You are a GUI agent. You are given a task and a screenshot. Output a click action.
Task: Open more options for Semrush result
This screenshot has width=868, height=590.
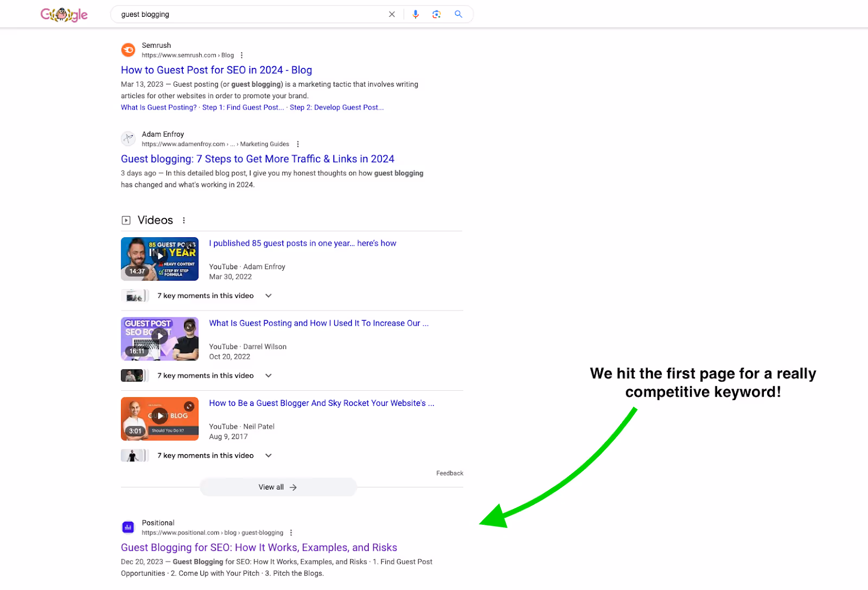241,55
